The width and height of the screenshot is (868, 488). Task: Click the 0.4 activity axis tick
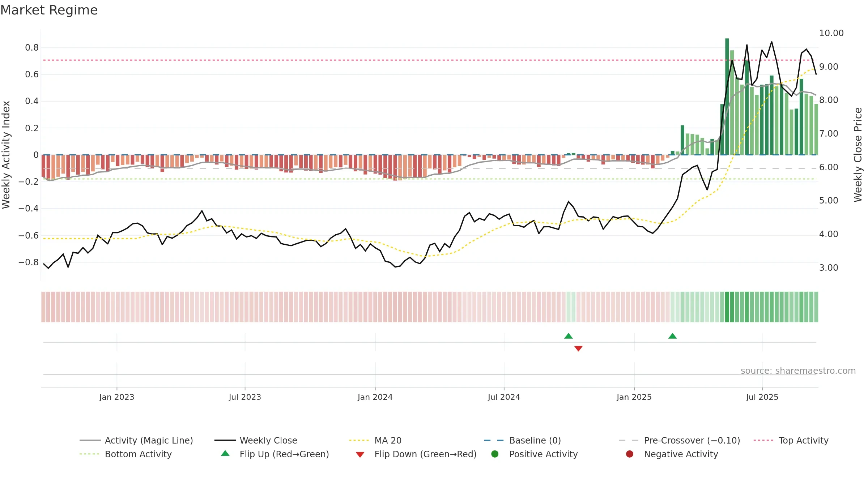(32, 101)
